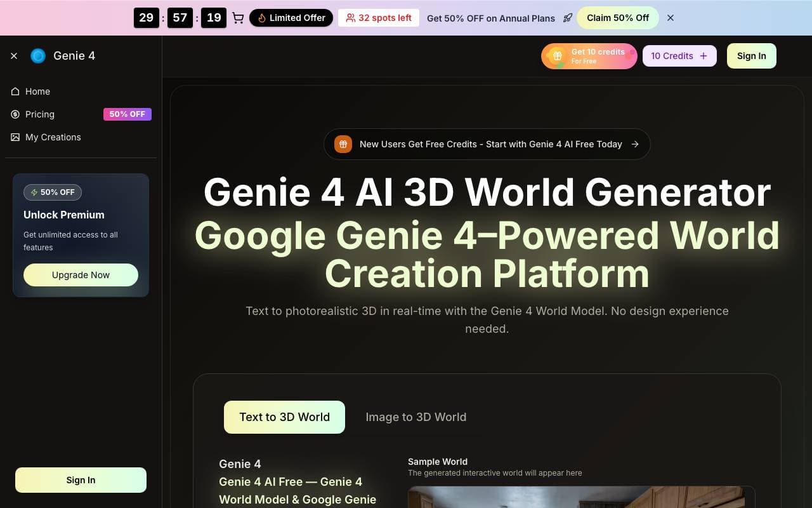Click the Sample World label

pos(438,462)
